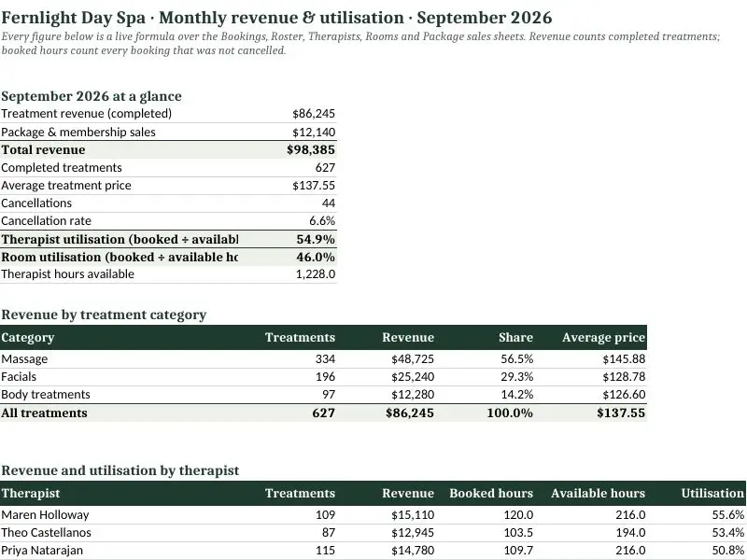The height and width of the screenshot is (560, 747).
Task: Select Priya Natarajan's revenue $14,780
Action: (413, 551)
